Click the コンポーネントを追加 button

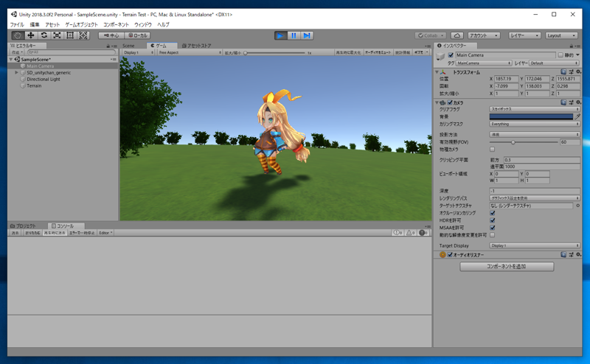[507, 266]
